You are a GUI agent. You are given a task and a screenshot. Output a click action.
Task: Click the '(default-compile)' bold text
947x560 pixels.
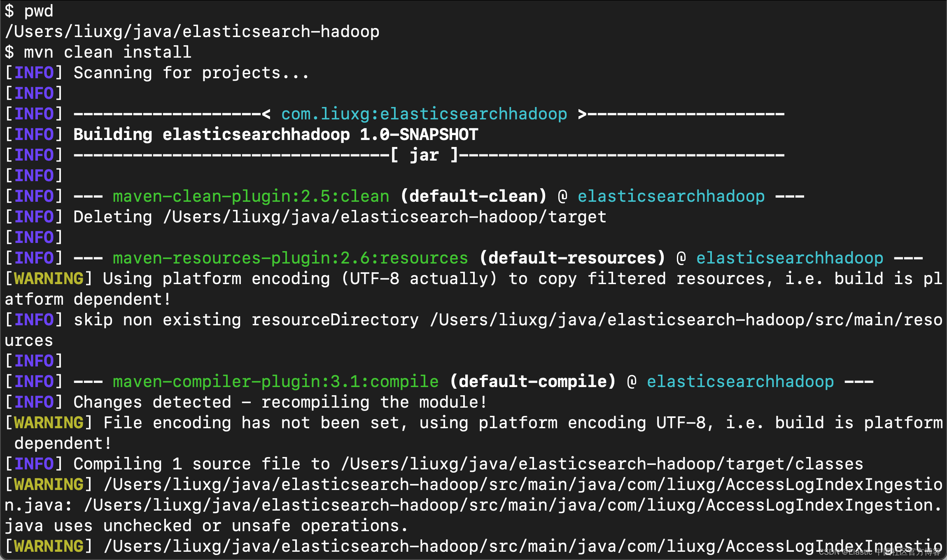(532, 382)
